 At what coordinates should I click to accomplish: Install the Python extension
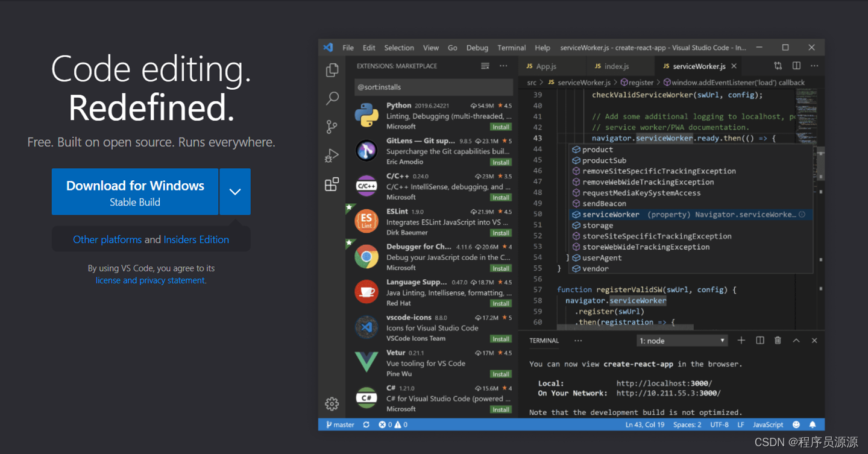[x=501, y=127]
